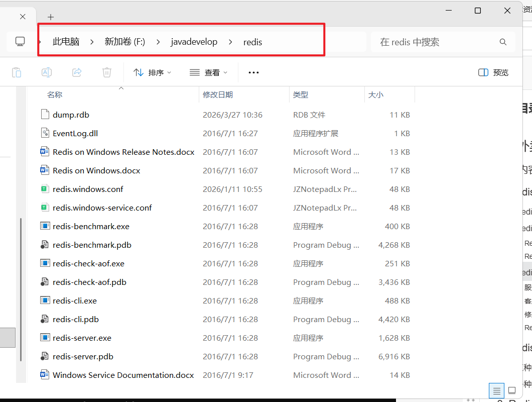Click the paste clipboard icon in toolbar
Image resolution: width=532 pixels, height=402 pixels.
click(17, 72)
